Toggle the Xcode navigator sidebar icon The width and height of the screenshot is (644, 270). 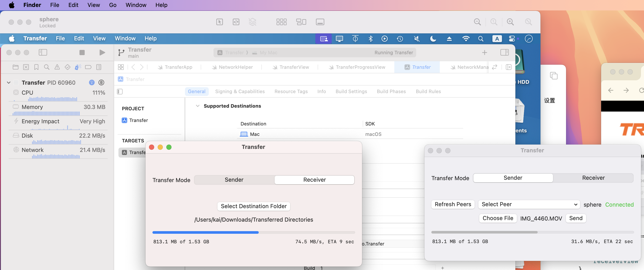coord(43,52)
